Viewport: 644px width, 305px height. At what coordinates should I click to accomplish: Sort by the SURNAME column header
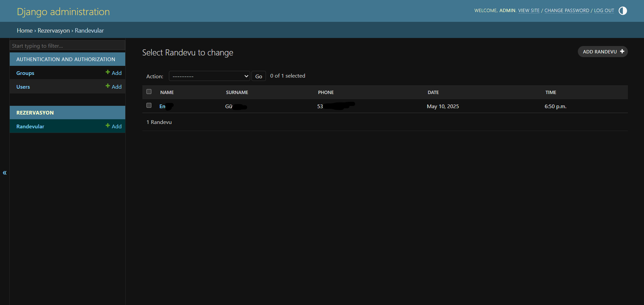(237, 92)
